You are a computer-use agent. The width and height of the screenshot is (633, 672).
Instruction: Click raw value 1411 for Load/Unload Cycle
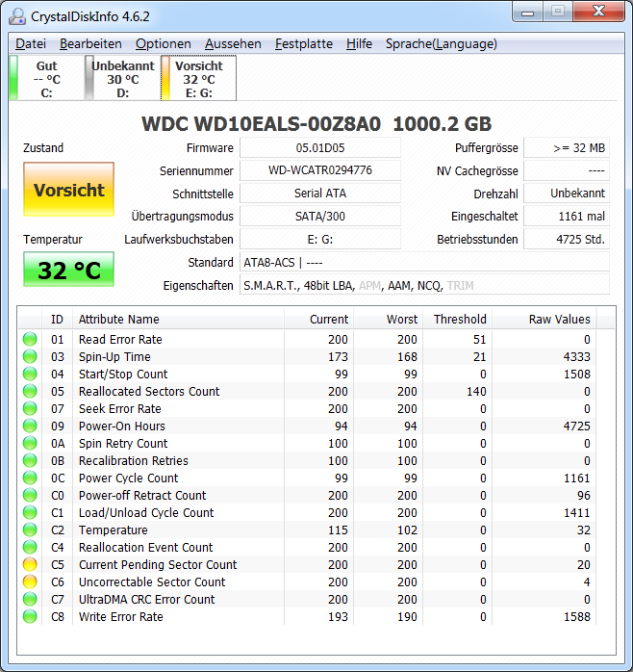577,512
